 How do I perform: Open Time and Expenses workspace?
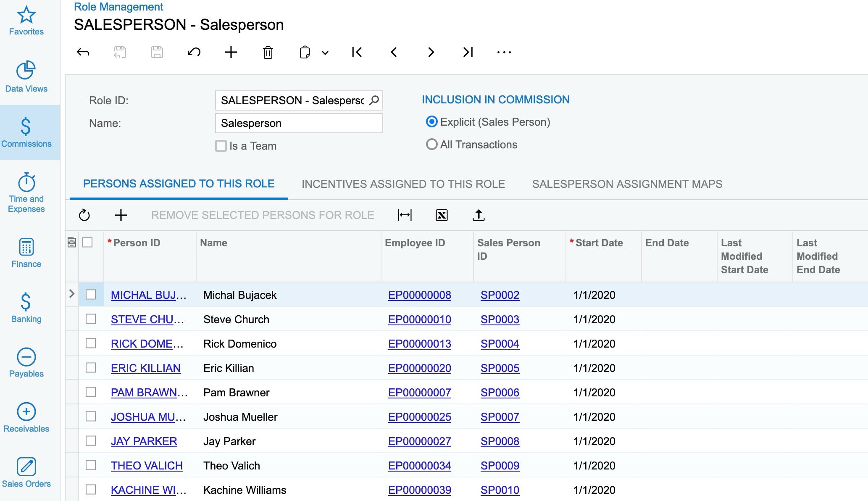click(26, 192)
